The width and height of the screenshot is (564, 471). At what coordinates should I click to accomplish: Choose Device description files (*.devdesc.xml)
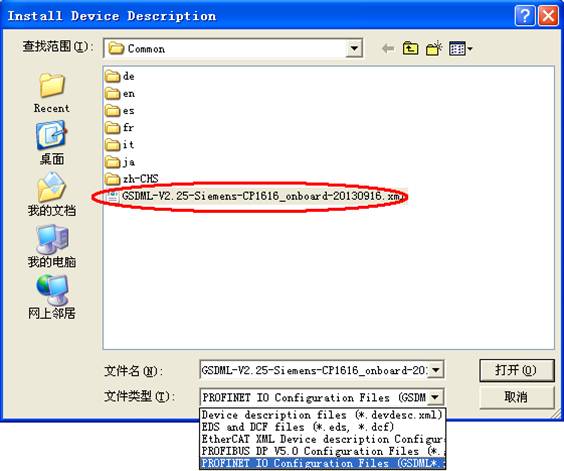tap(322, 415)
